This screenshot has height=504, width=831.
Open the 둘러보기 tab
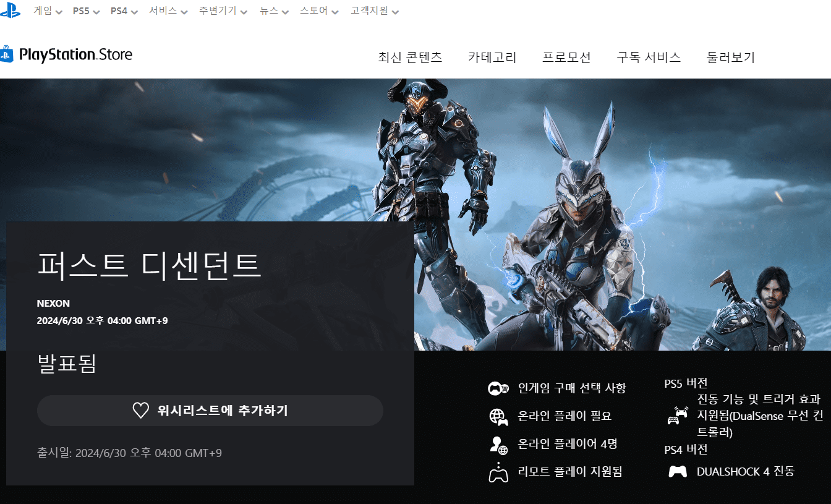(731, 58)
